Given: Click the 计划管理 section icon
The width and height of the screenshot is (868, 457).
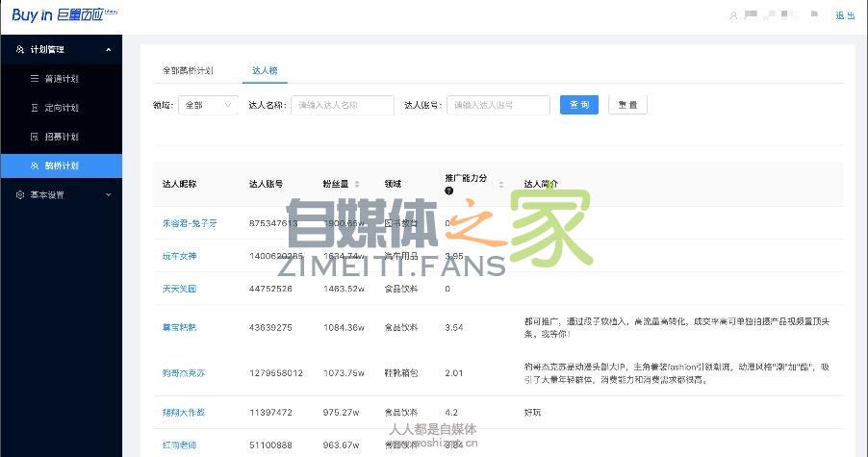Looking at the screenshot, I should point(20,50).
